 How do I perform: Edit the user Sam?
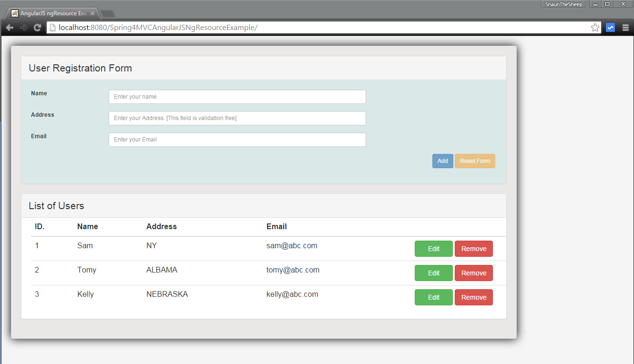click(433, 248)
